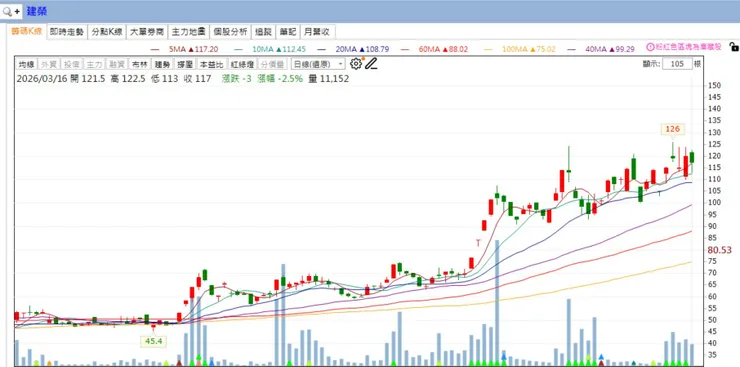Toggle 均線 moving average indicator
The height and width of the screenshot is (367, 740).
pyautogui.click(x=26, y=64)
